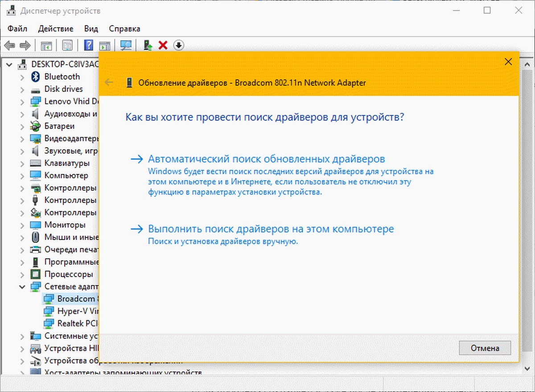Click the update driver green arrow icon
Screen dimensions: 535x392
[148, 45]
